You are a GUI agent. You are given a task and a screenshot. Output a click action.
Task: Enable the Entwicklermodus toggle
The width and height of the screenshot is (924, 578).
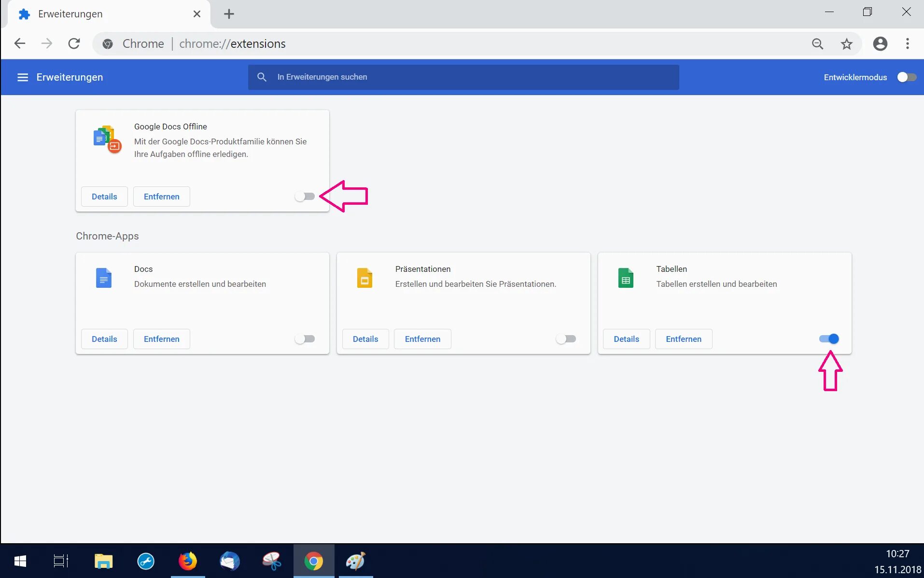[x=906, y=77]
